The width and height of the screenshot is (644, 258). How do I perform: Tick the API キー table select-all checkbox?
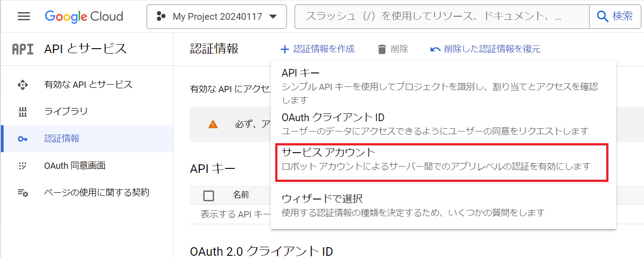pos(209,195)
